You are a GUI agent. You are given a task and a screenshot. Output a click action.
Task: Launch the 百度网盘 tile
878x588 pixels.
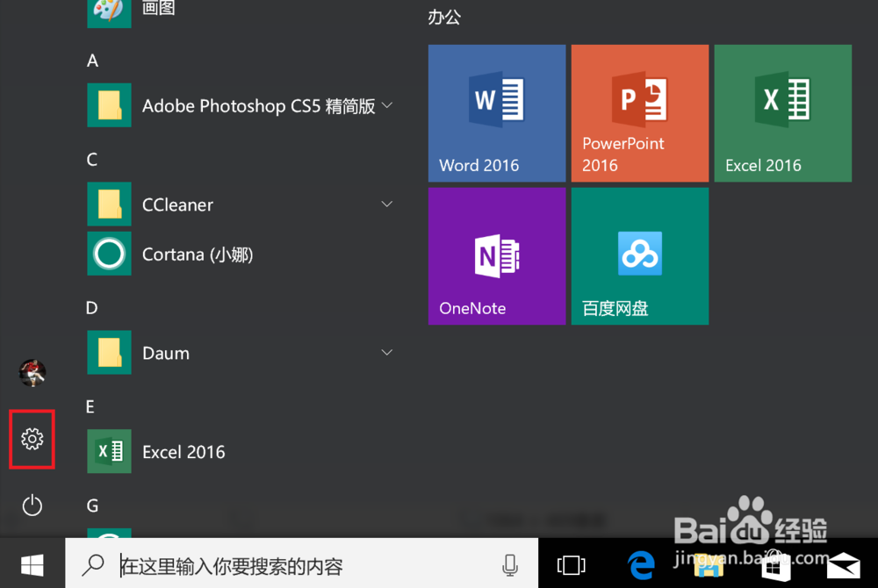click(x=639, y=255)
